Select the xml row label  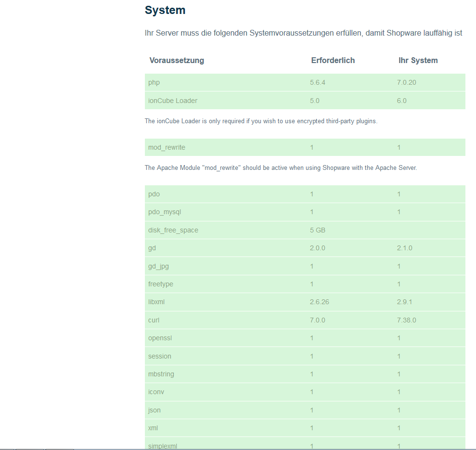[x=153, y=428]
